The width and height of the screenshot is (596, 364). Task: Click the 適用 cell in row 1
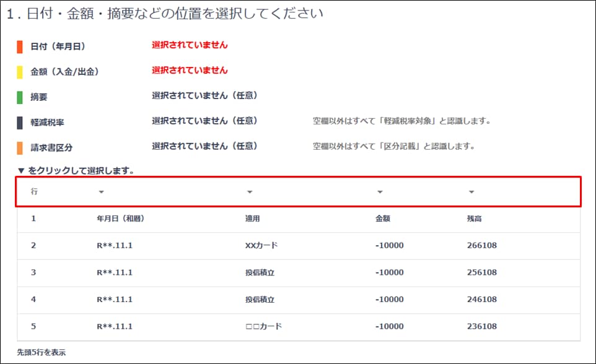252,219
